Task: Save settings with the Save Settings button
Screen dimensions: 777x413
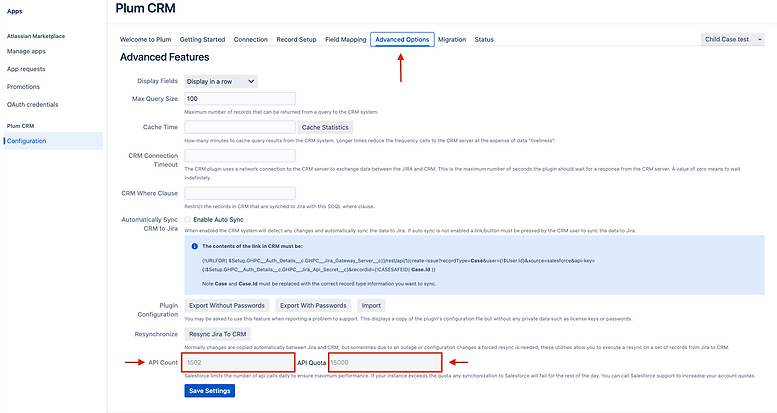Action: [x=210, y=391]
